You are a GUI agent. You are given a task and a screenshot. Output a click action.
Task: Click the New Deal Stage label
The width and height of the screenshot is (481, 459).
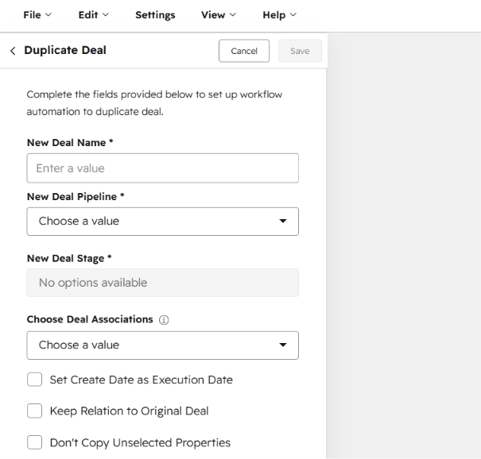tap(69, 258)
